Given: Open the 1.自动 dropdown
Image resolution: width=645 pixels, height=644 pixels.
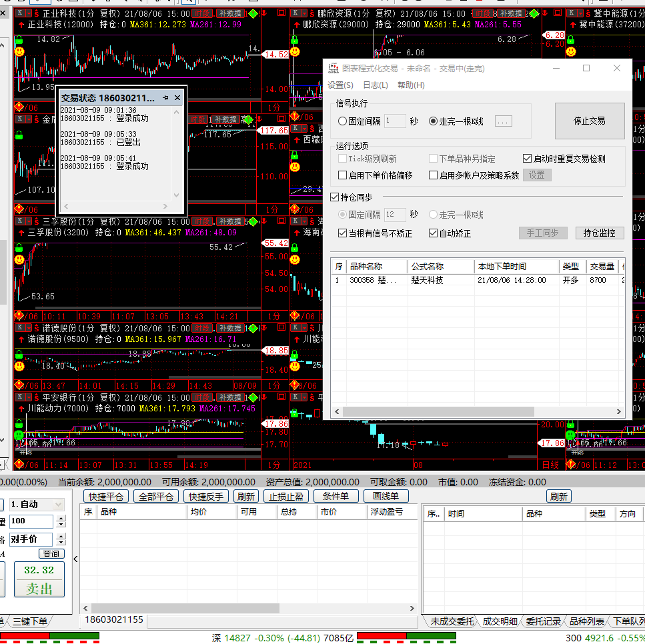Looking at the screenshot, I should [x=57, y=505].
